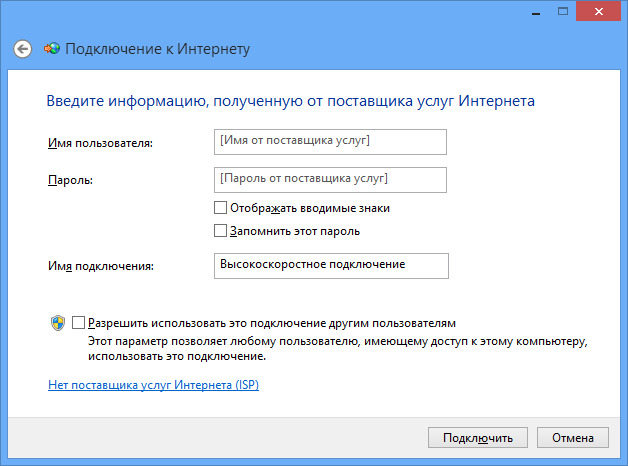The width and height of the screenshot is (628, 466).
Task: Click the back arrow button
Action: click(x=22, y=49)
